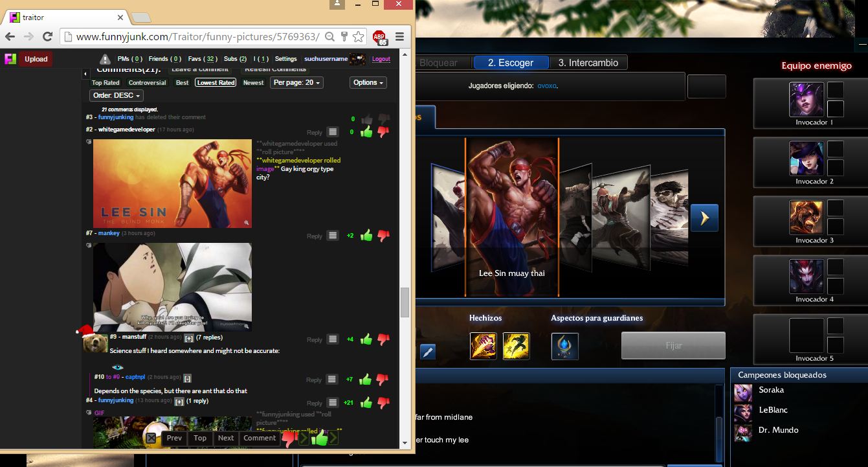
Task: Thumbs down mankey's comment
Action: [x=383, y=236]
